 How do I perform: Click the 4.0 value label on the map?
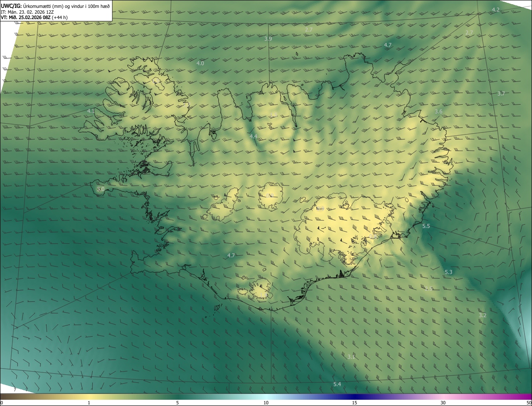pos(200,63)
